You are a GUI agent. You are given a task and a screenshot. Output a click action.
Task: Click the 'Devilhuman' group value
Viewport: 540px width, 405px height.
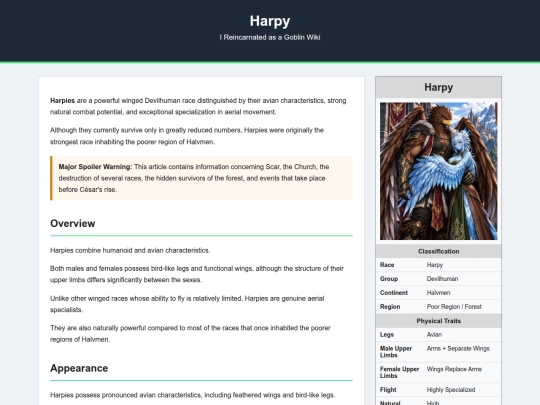(x=442, y=279)
